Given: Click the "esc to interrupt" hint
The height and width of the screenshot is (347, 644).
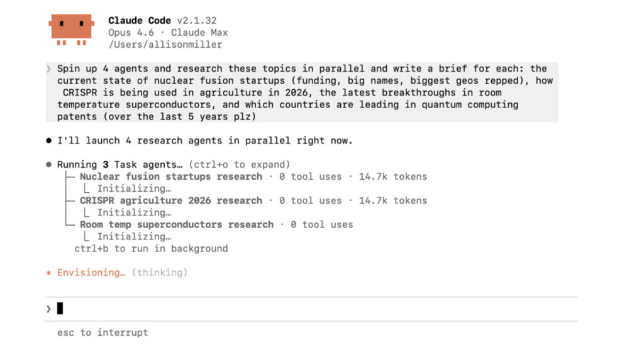Looking at the screenshot, I should coord(103,333).
